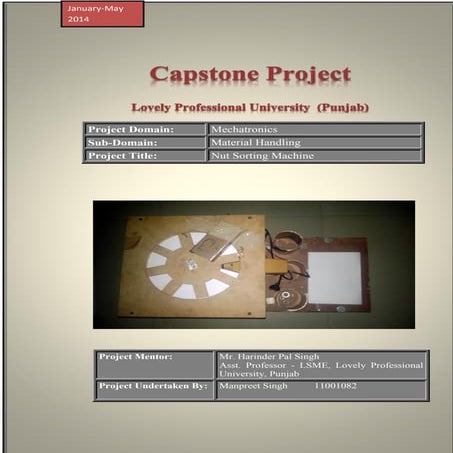Click 'University, Punjab' mentor address line
Viewport: 453px width, 453px height.
point(259,374)
